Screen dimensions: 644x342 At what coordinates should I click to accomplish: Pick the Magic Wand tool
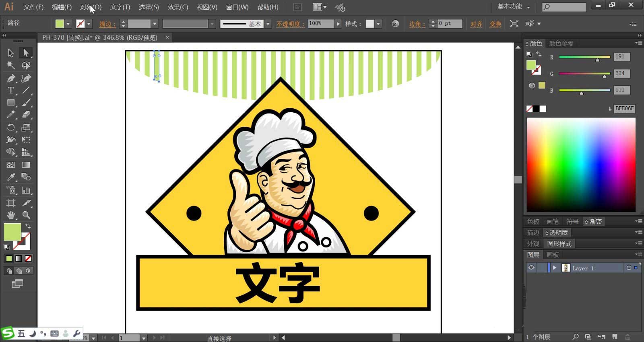coord(11,65)
